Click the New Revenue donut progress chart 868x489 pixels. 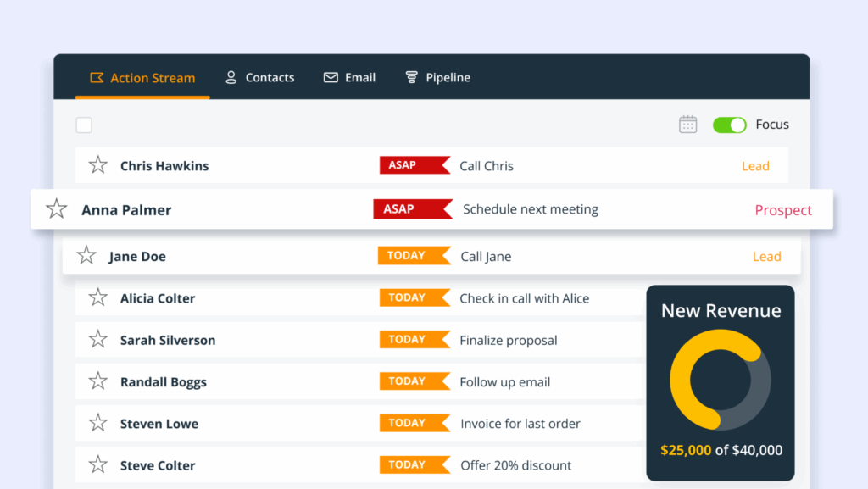(x=720, y=380)
